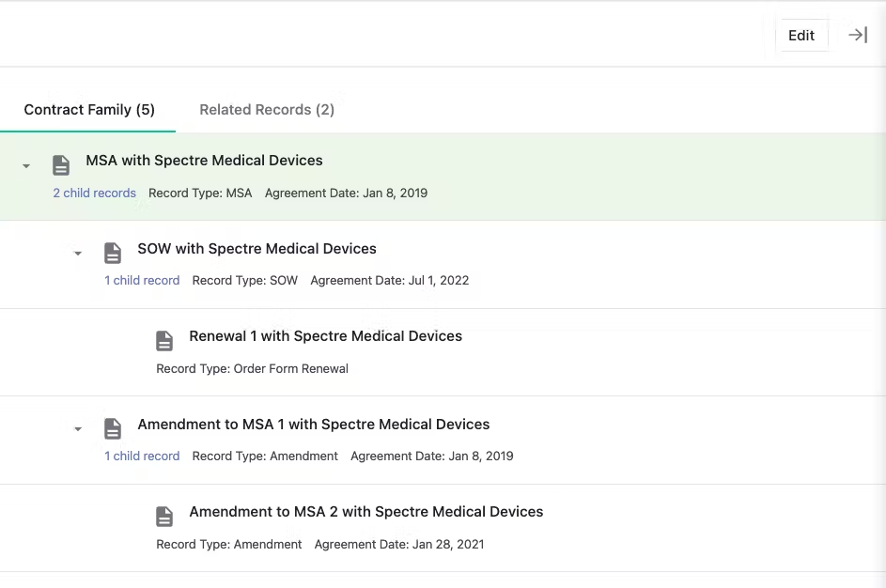This screenshot has height=588, width=886.
Task: Collapse the MSA with Spectre Medical Devices tree
Action: tap(26, 166)
